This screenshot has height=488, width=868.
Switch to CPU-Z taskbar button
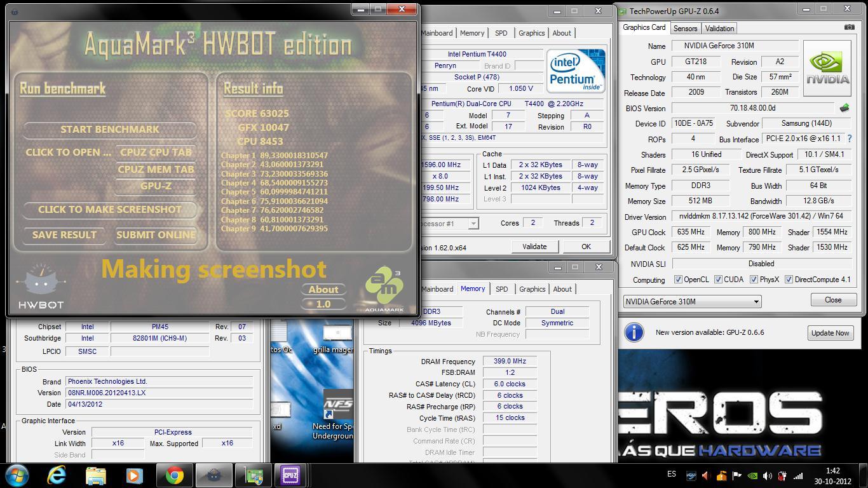[291, 475]
